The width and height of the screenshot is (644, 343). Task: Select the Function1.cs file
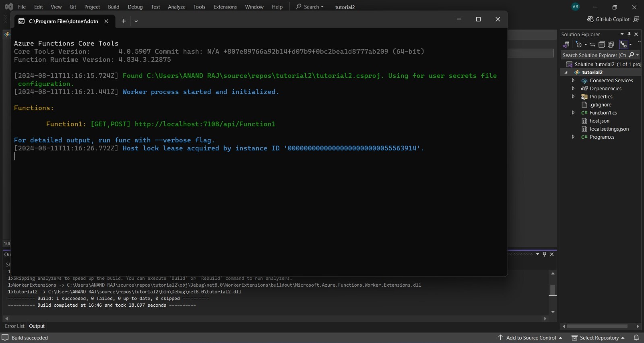click(x=603, y=113)
